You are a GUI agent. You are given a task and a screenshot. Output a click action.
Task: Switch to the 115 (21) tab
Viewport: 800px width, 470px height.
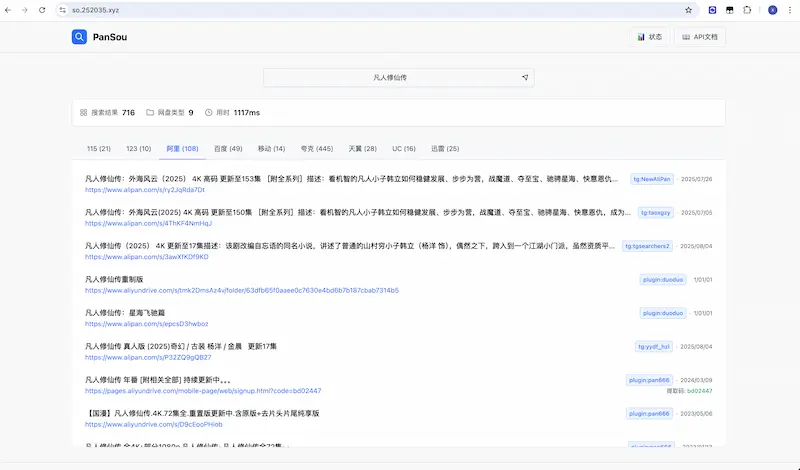[x=98, y=149]
